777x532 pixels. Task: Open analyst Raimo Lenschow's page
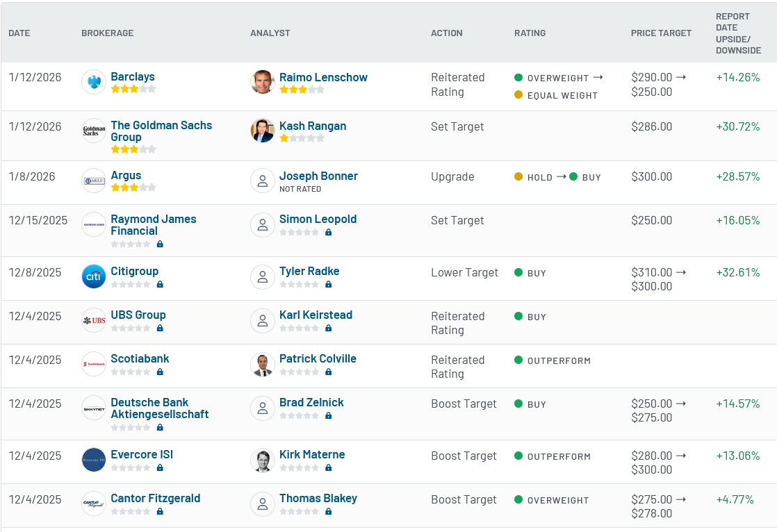(x=324, y=77)
